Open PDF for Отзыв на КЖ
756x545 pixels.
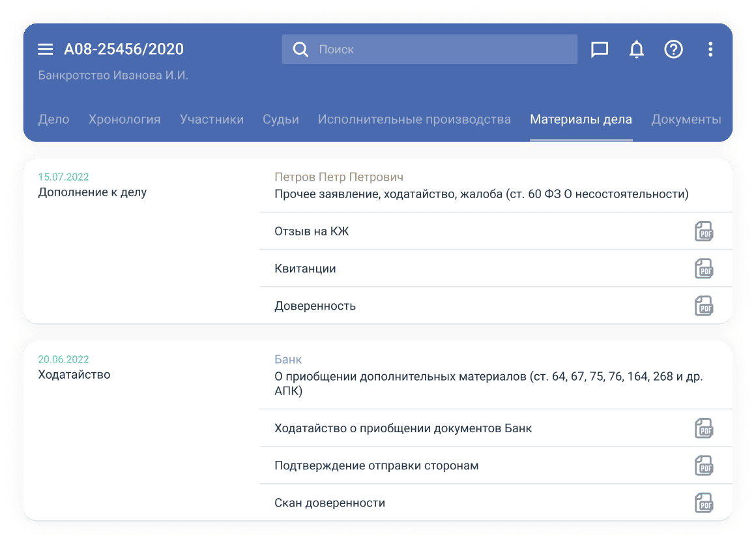(x=704, y=231)
